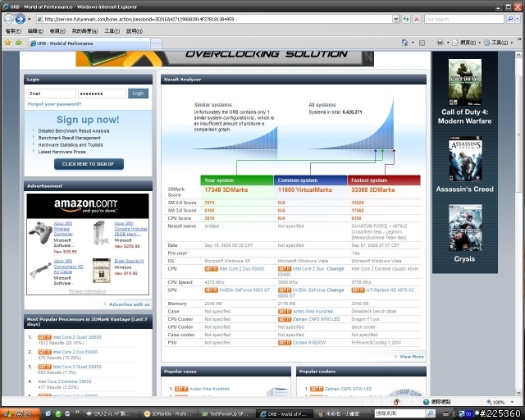This screenshot has height=420, width=525.
Task: Open the 檔案(F) menu
Action: [x=13, y=31]
